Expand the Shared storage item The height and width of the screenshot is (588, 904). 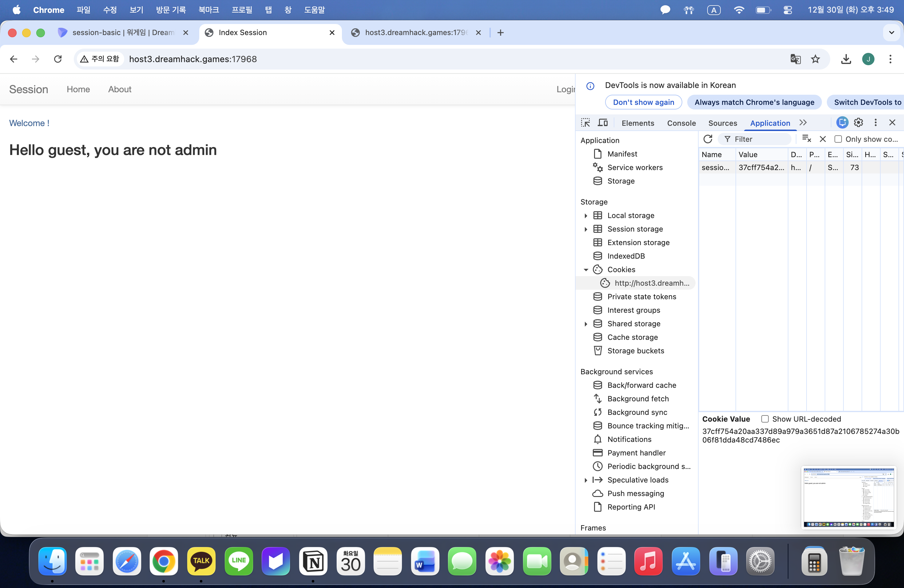[x=586, y=324]
